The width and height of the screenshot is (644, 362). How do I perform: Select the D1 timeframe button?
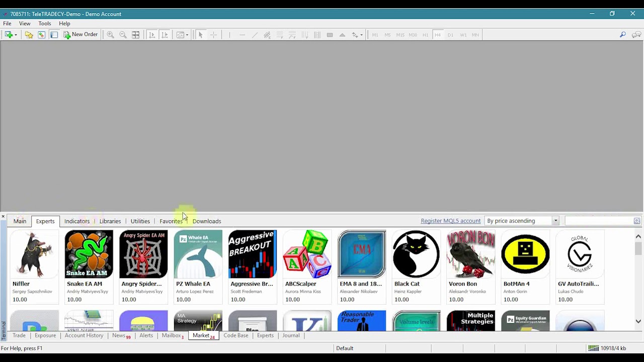450,35
